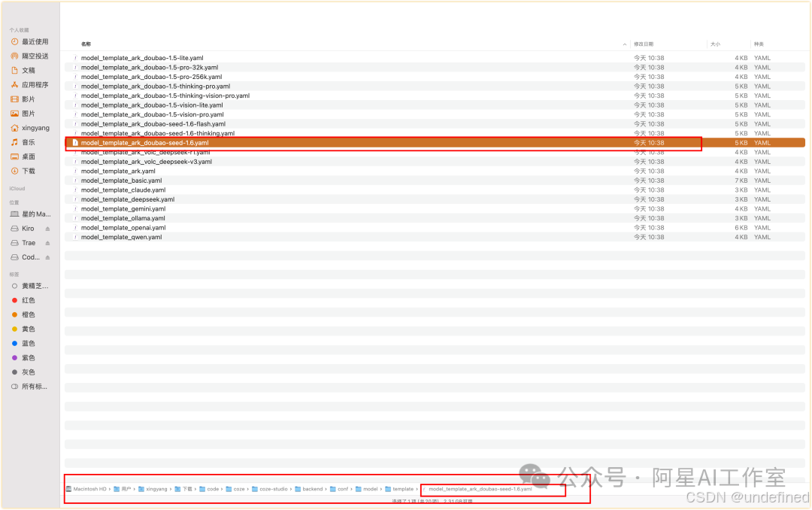
Task: Select 黄精芝... tag in sidebar
Action: tap(30, 286)
